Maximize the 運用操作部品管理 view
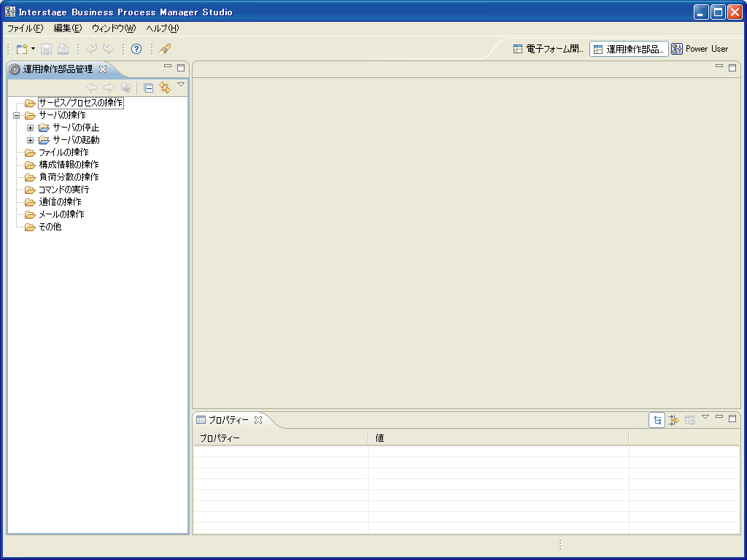This screenshot has height=560, width=747. [181, 68]
